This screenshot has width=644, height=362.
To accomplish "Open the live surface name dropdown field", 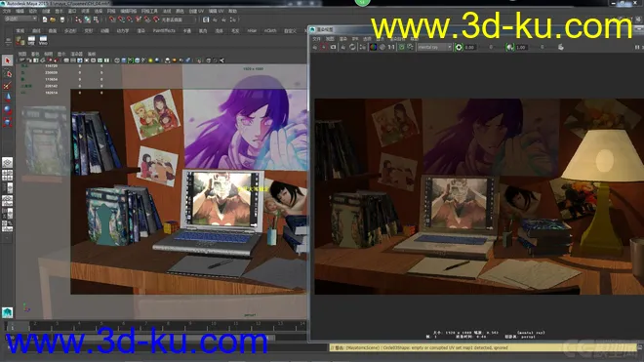I will (178, 20).
